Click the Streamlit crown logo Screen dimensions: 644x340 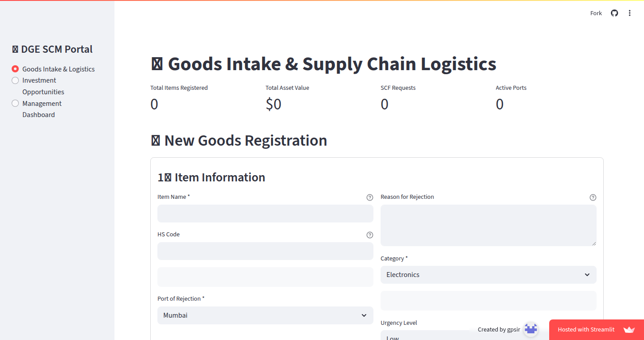point(629,330)
